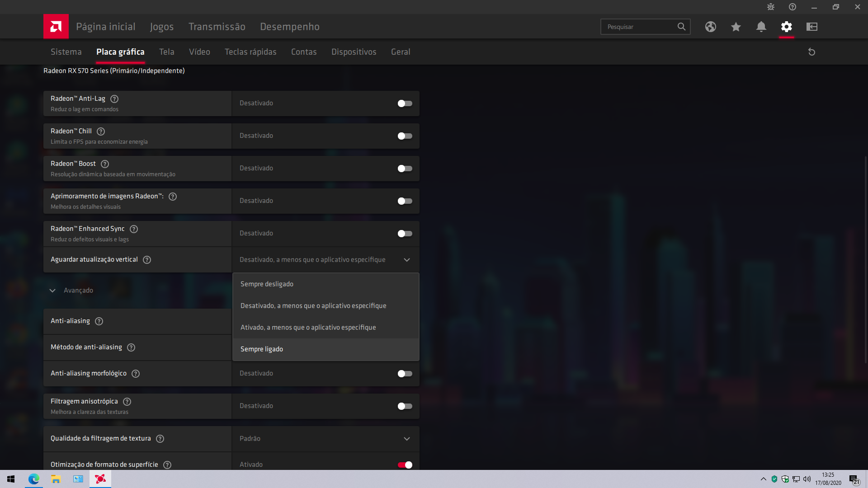The width and height of the screenshot is (868, 488).
Task: Switch to the Dispositivos tab
Action: tap(354, 52)
